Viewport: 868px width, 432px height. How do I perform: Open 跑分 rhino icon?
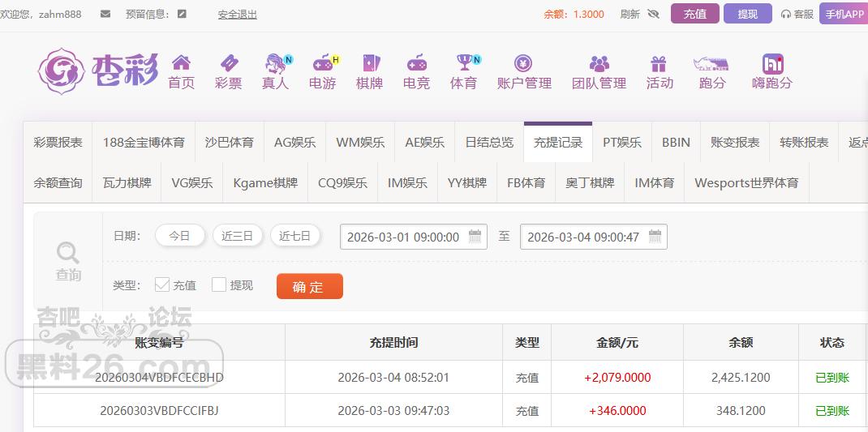(711, 63)
